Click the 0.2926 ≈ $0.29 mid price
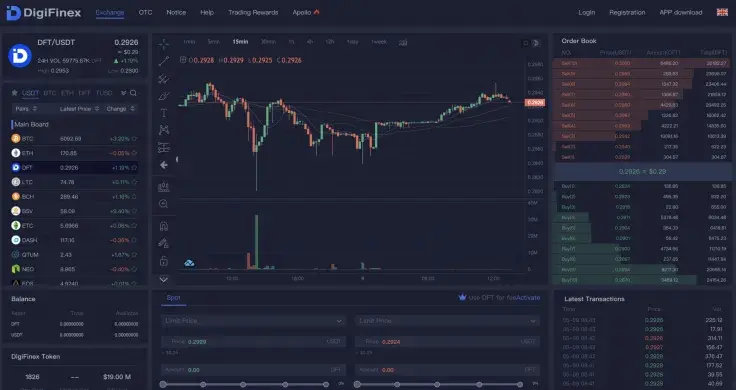The height and width of the screenshot is (390, 736). [642, 172]
